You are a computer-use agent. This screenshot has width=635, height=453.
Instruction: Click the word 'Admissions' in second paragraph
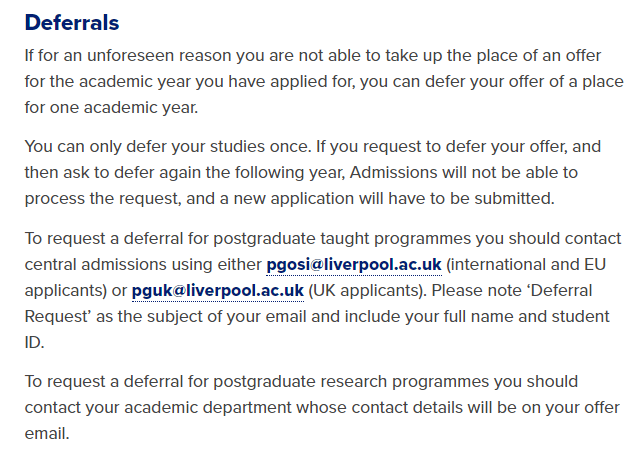(x=393, y=172)
